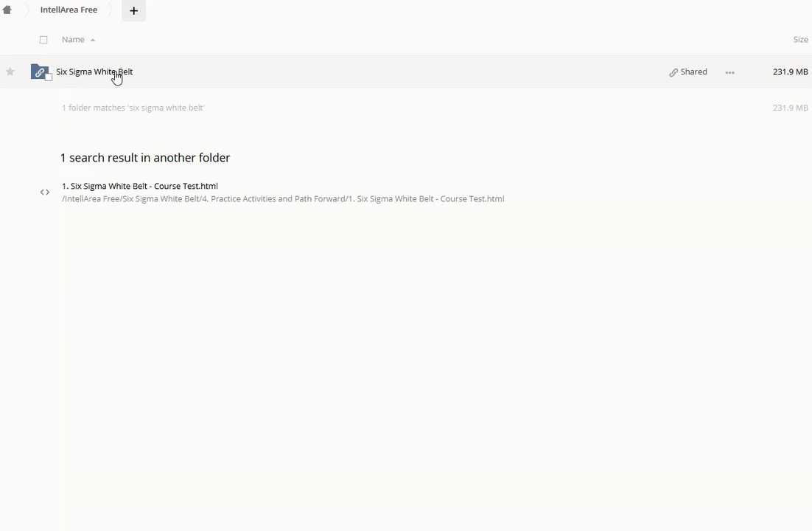This screenshot has width=812, height=531.
Task: Click the chain link share icon
Action: tap(673, 72)
